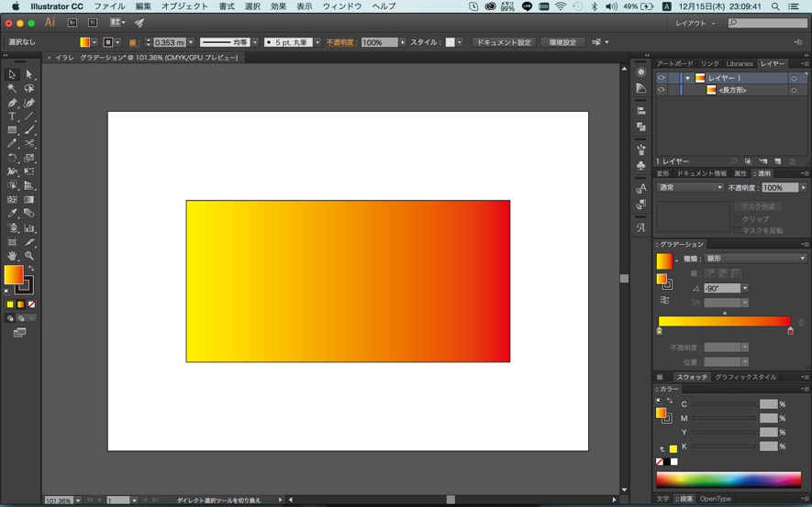Hide レイヤー 1 using its eye icon
Image resolution: width=812 pixels, height=507 pixels.
pos(661,79)
